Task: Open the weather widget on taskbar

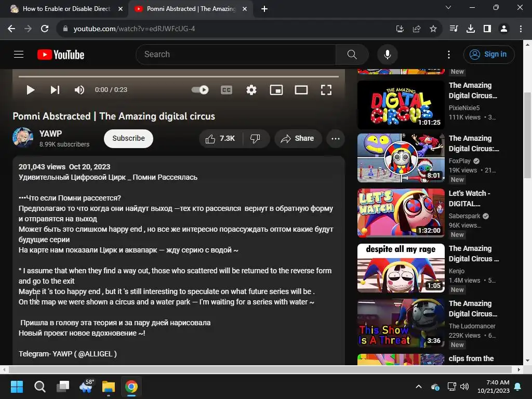Action: (x=87, y=386)
